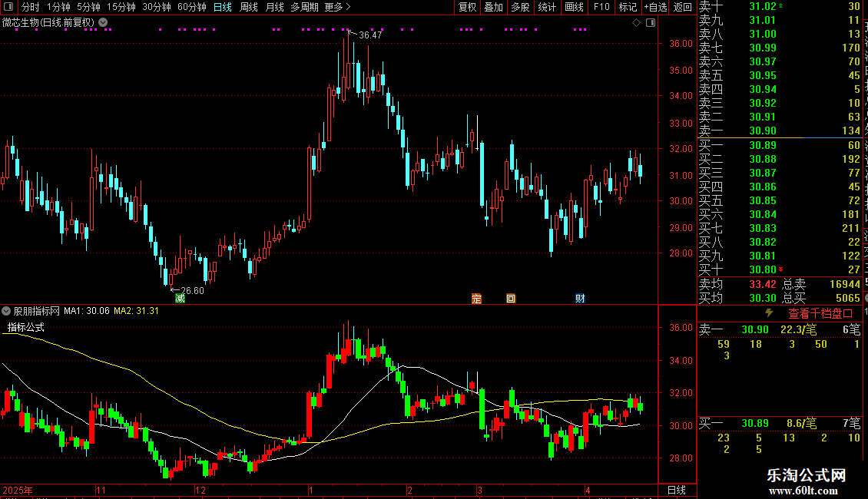Click the 26.60 low price label
Viewport: 868px width, 499px height.
pos(192,290)
